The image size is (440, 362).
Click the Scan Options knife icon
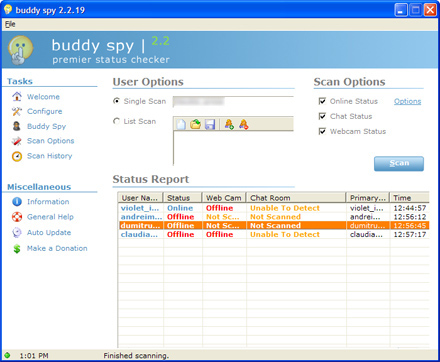[x=17, y=141]
